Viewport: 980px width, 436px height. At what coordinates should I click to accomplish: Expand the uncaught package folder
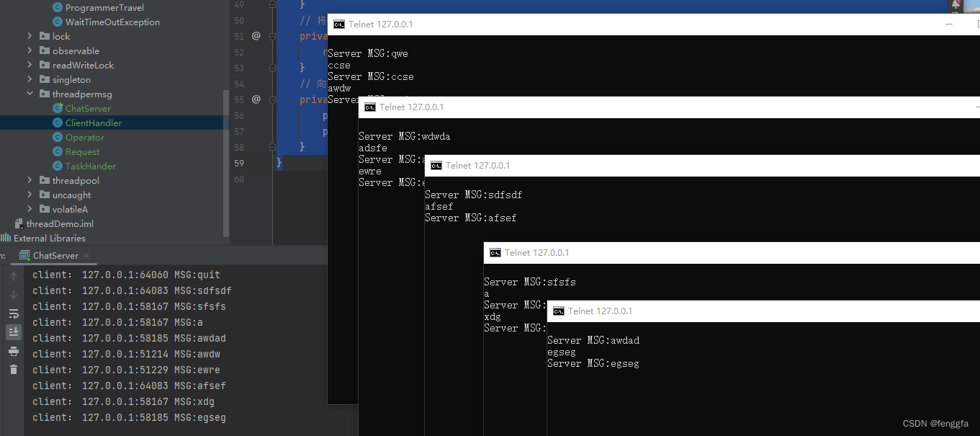coord(30,195)
